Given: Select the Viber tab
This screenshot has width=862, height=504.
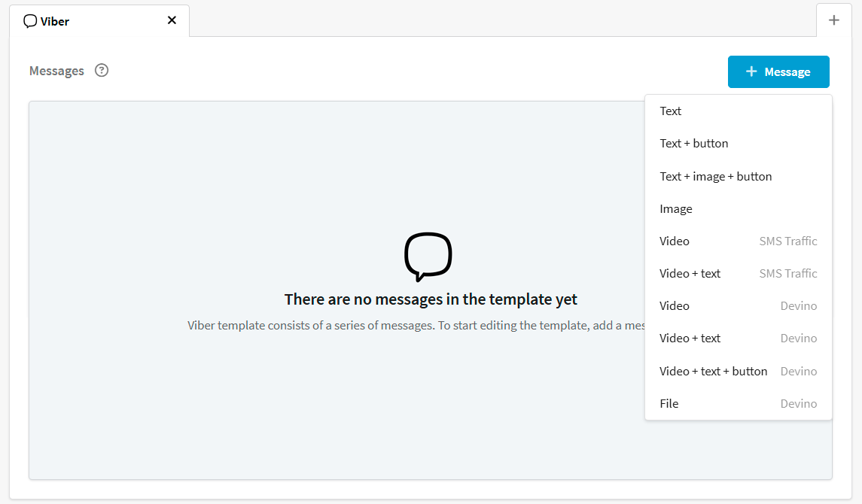Looking at the screenshot, I should pos(99,21).
